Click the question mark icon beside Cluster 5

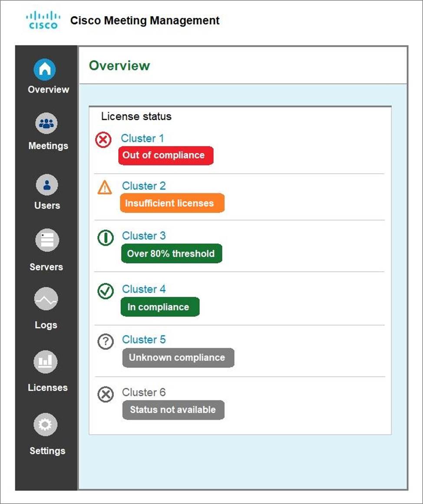[x=105, y=342]
